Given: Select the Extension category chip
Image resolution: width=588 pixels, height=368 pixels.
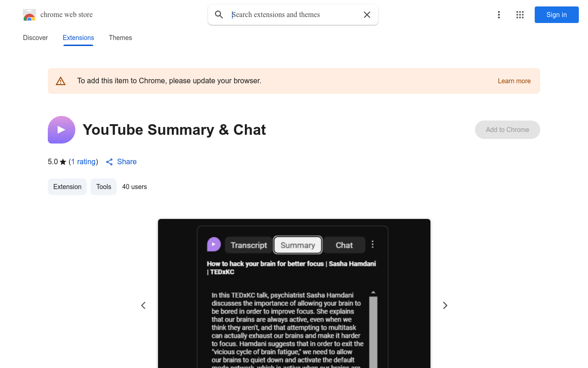Looking at the screenshot, I should coord(67,187).
